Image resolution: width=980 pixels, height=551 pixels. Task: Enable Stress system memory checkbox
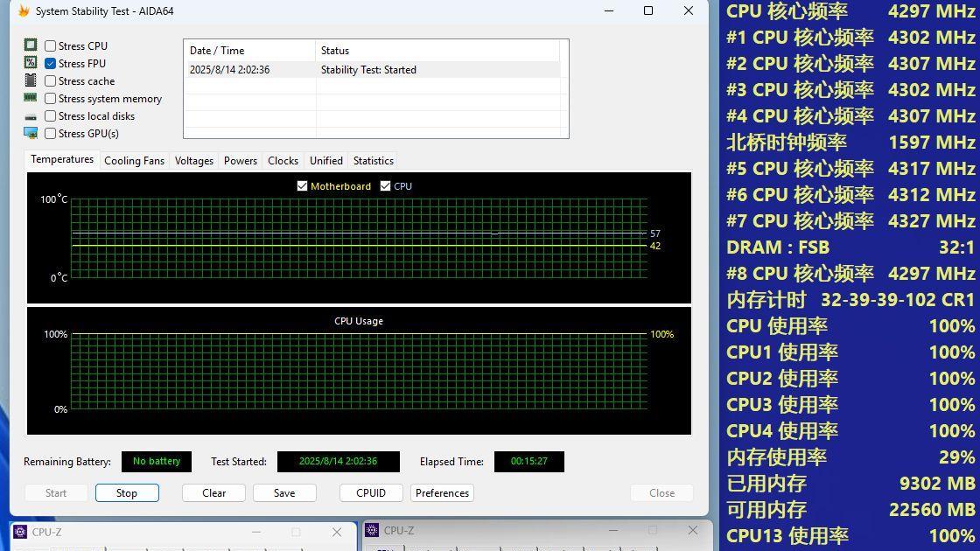(51, 98)
